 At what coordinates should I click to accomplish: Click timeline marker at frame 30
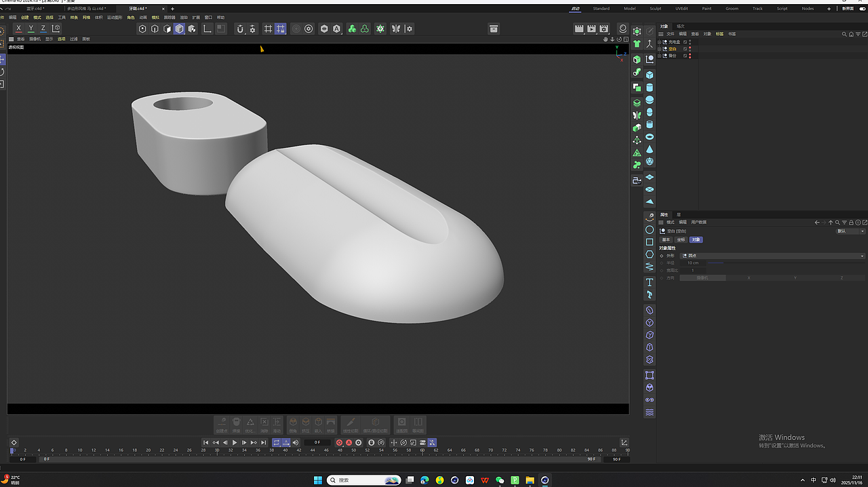217,450
